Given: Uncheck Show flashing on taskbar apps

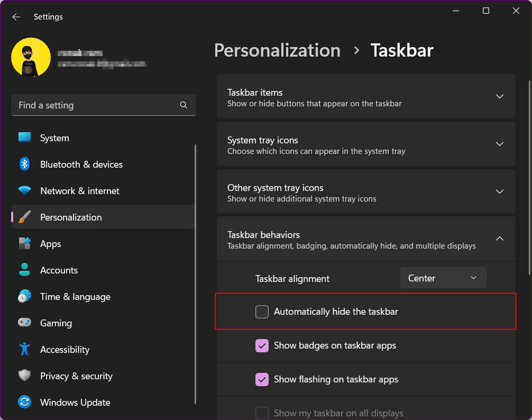Looking at the screenshot, I should pos(262,379).
